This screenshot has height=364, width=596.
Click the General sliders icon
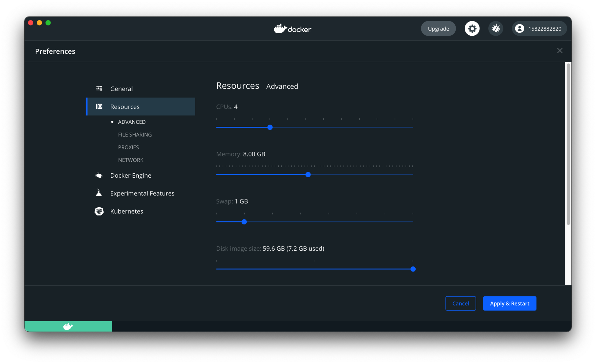99,88
